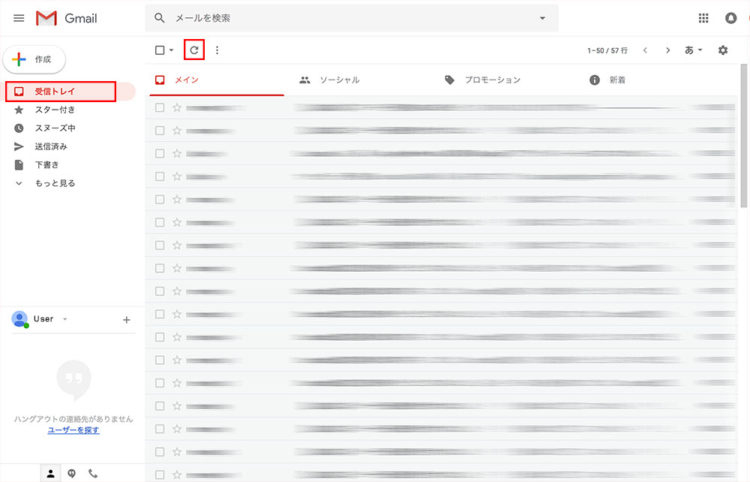Expand もっと見る in the sidebar

tap(54, 183)
